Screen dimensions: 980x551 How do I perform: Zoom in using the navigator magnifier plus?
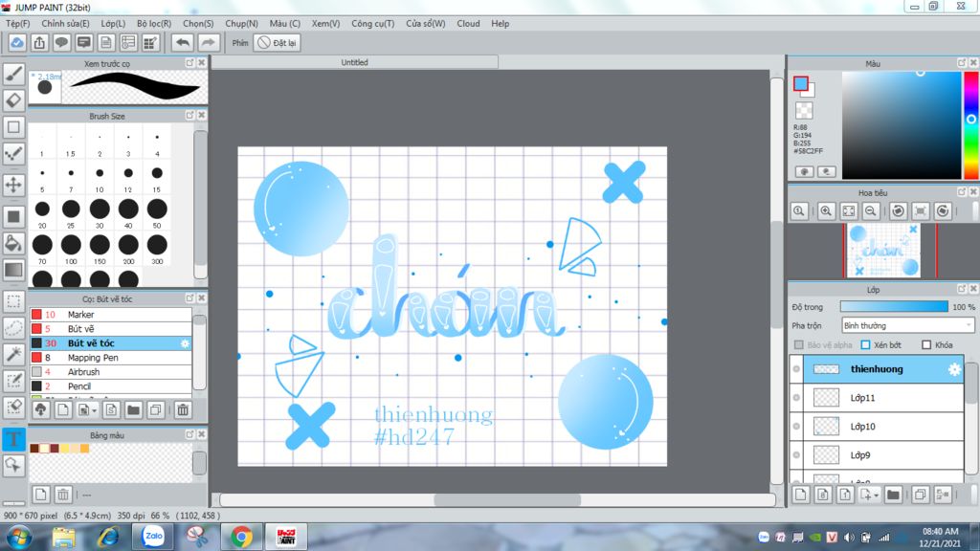pyautogui.click(x=826, y=211)
